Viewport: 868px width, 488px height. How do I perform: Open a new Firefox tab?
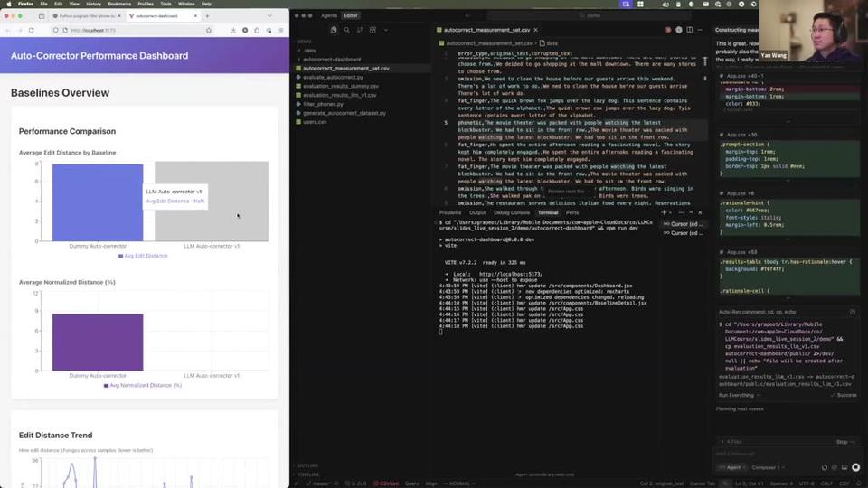pyautogui.click(x=208, y=16)
